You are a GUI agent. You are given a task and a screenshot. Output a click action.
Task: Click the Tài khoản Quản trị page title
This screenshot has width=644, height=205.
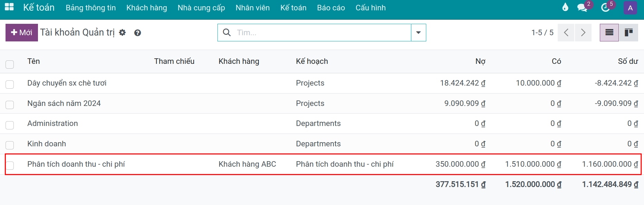[77, 32]
